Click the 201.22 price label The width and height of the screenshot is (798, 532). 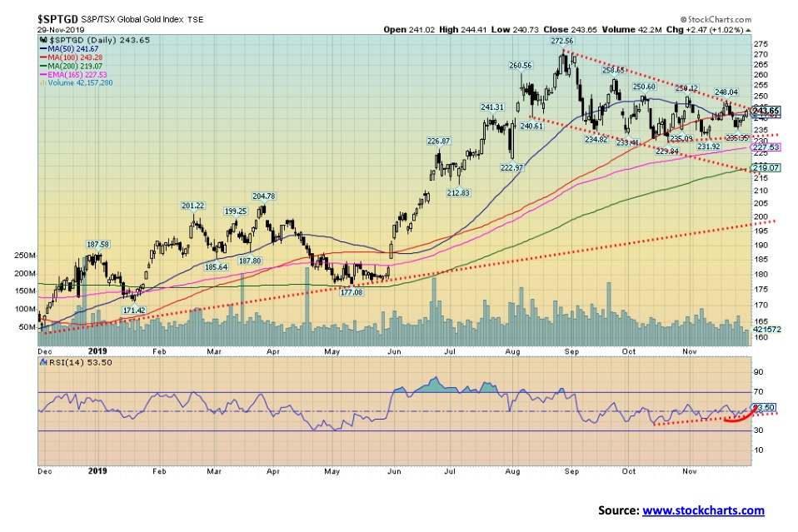pyautogui.click(x=193, y=206)
